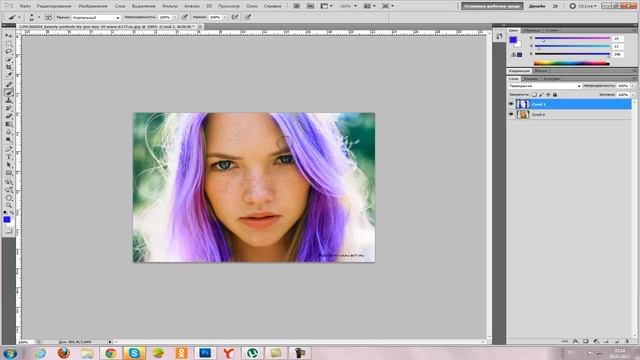This screenshot has height=360, width=640.
Task: Select the Brush tool in toolbox
Action: 9,93
